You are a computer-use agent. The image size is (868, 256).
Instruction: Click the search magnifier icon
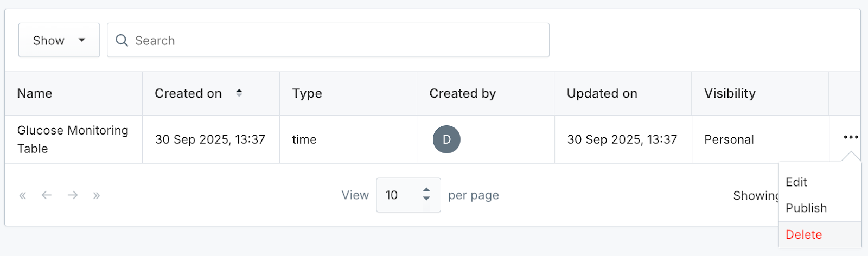click(122, 41)
